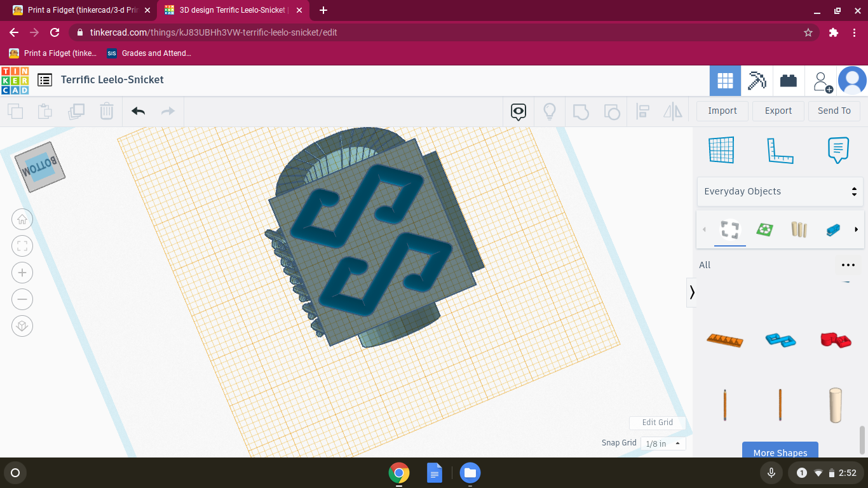Click the Export button

[778, 111]
